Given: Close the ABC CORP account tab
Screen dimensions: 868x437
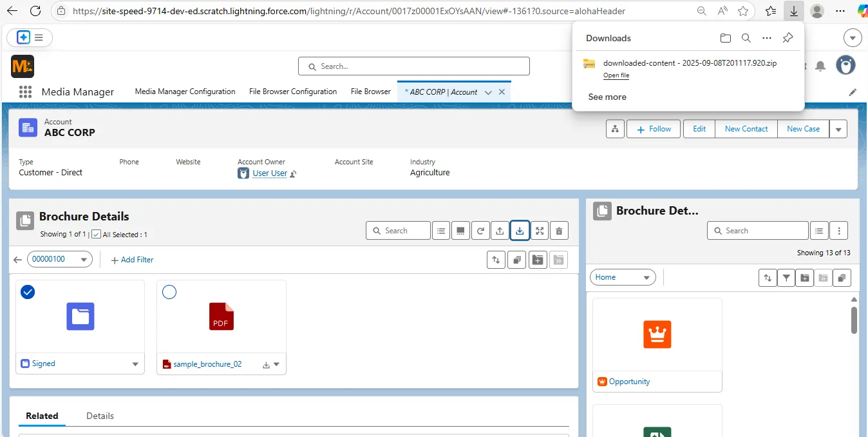Looking at the screenshot, I should (x=502, y=92).
